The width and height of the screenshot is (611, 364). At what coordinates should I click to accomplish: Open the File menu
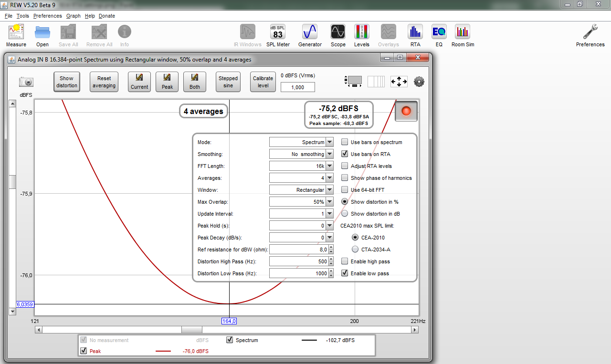pos(9,16)
